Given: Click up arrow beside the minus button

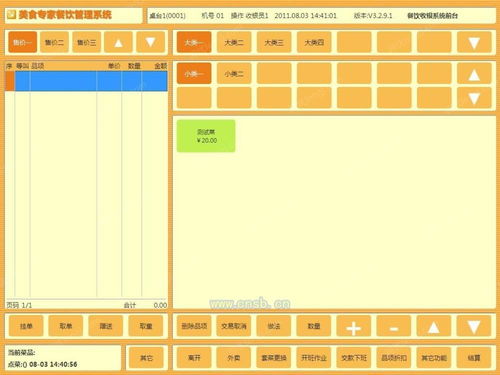Looking at the screenshot, I should (434, 326).
